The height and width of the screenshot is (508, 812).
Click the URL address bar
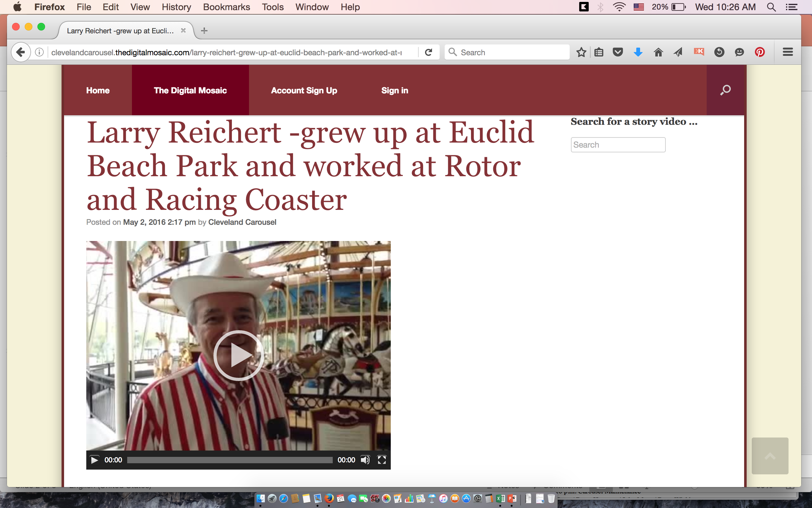(226, 52)
